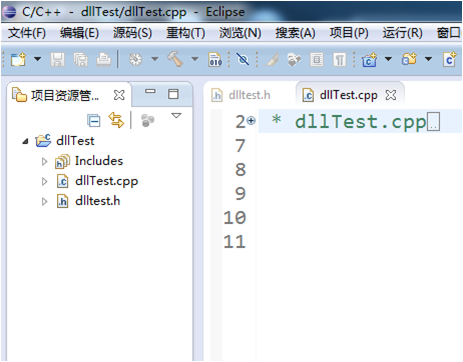
Task: Open the 项目(P) menu
Action: point(349,33)
